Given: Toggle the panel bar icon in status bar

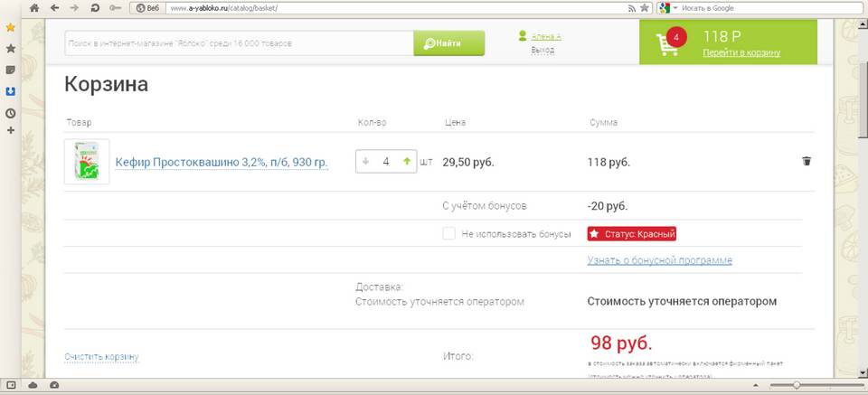Looking at the screenshot, I should 11,385.
